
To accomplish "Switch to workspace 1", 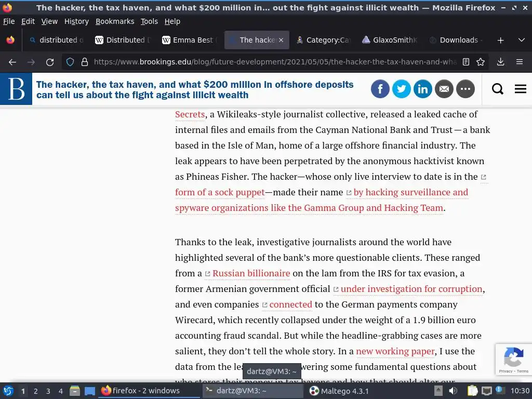I will [23, 391].
